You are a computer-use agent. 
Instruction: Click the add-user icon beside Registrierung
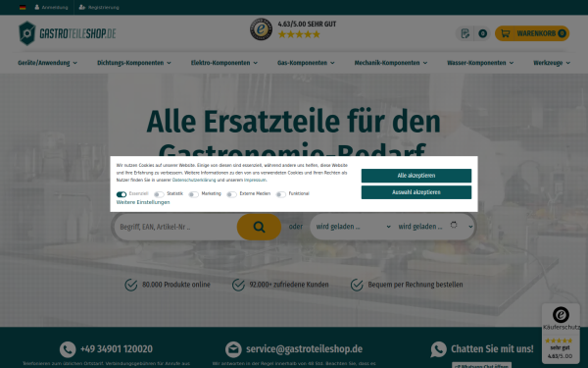[82, 7]
